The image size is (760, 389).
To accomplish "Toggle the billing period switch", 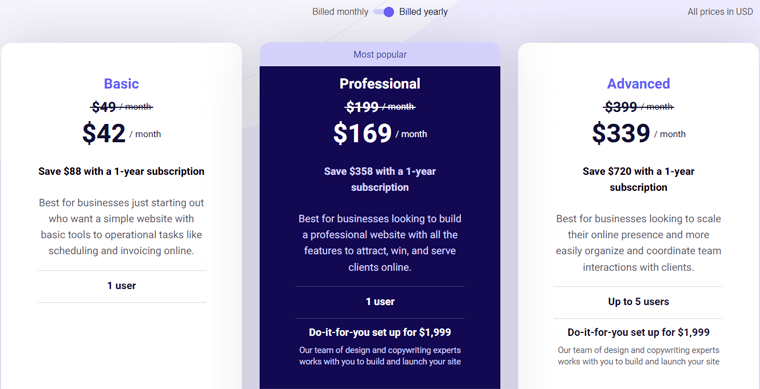I will [384, 12].
